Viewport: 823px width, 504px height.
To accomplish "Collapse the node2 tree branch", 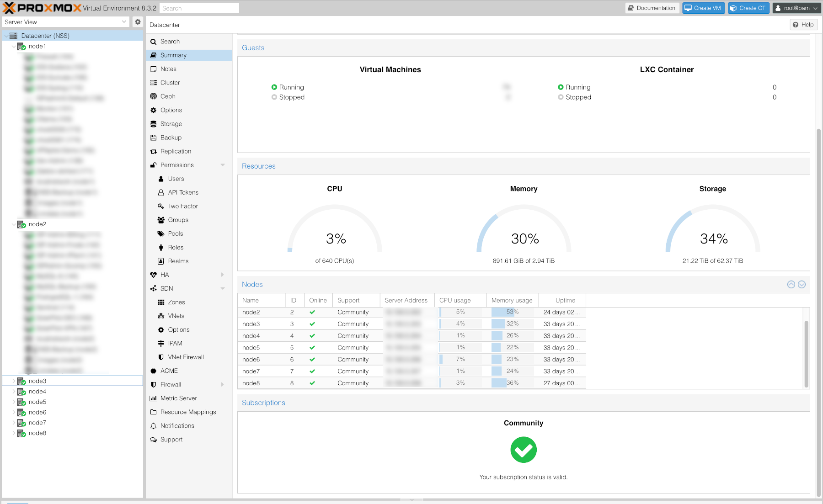I will pos(13,224).
